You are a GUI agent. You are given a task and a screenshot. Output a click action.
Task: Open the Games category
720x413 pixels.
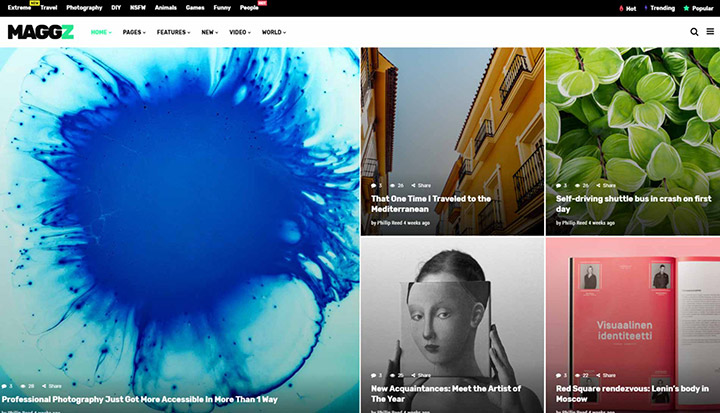[195, 8]
